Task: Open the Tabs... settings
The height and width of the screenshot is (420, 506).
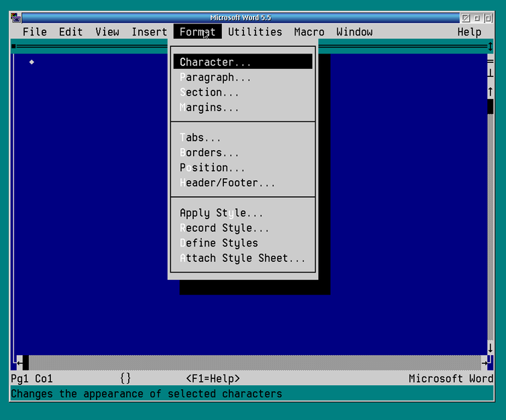Action: coord(243,138)
